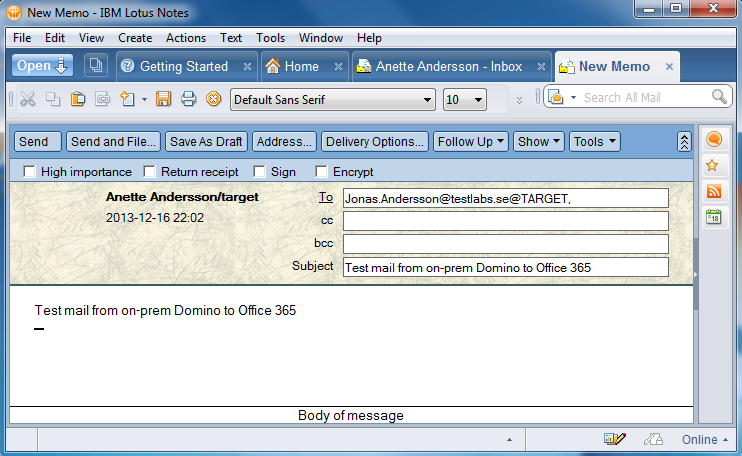Click the thumbnails window switcher icon
Viewport: 742px width, 456px height.
(x=96, y=65)
